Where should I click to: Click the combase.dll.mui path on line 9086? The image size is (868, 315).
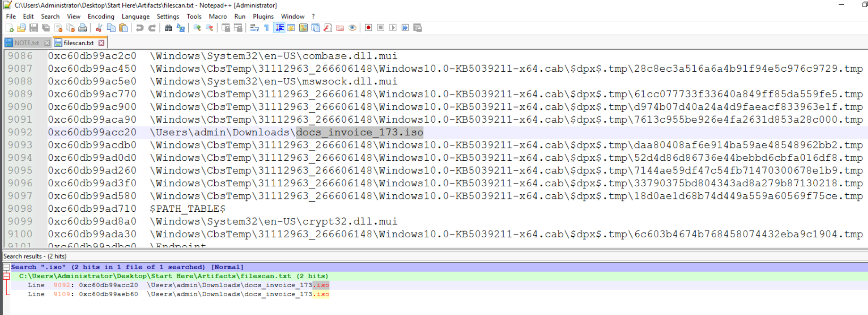coord(274,56)
